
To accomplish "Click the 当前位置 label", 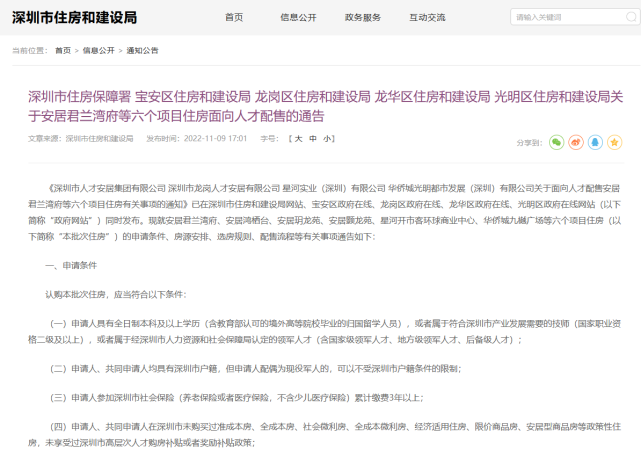I will (x=30, y=51).
